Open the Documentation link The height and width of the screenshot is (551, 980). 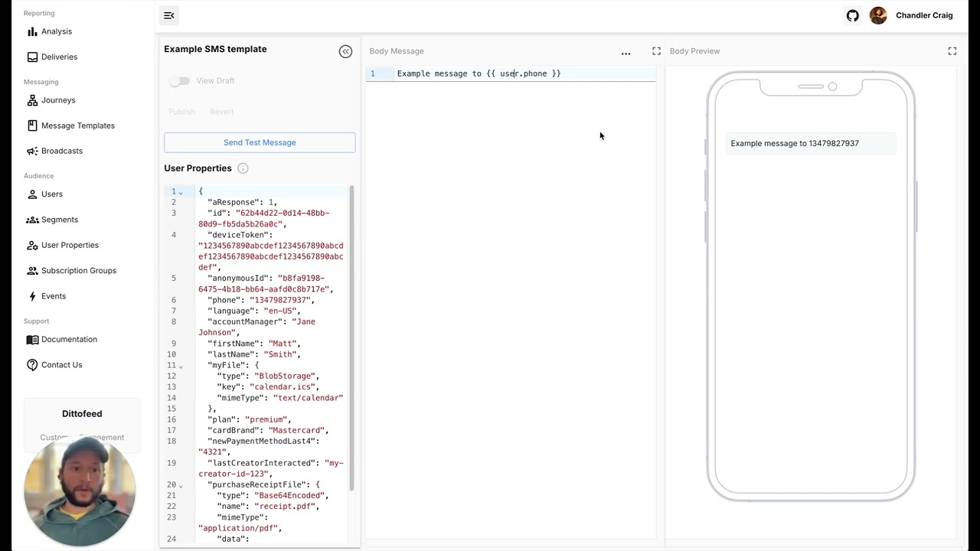click(x=69, y=340)
